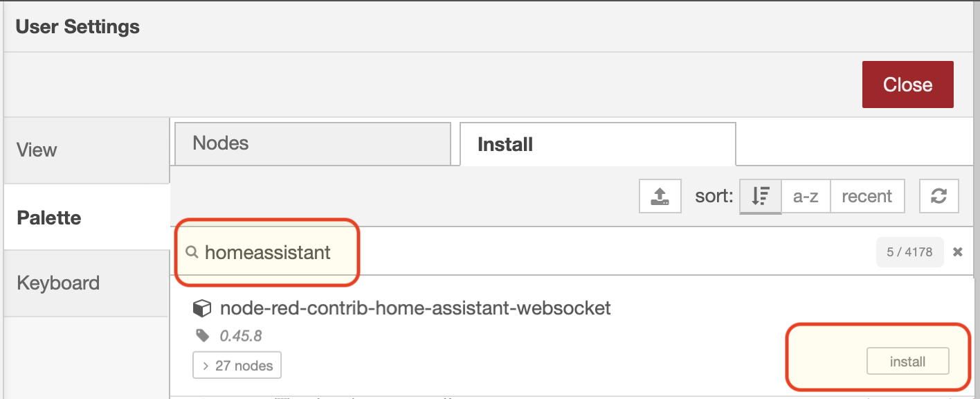Click the magnifier icon in search box

192,252
